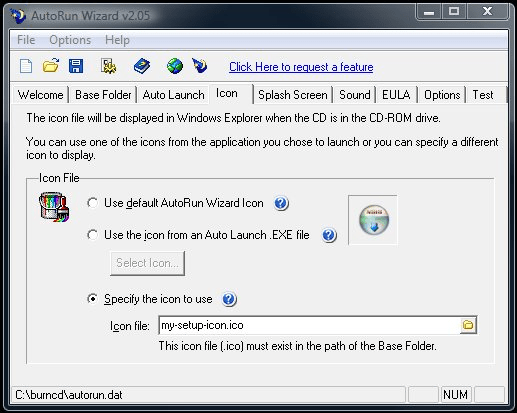Switch to the Splash Screen tab

click(293, 95)
